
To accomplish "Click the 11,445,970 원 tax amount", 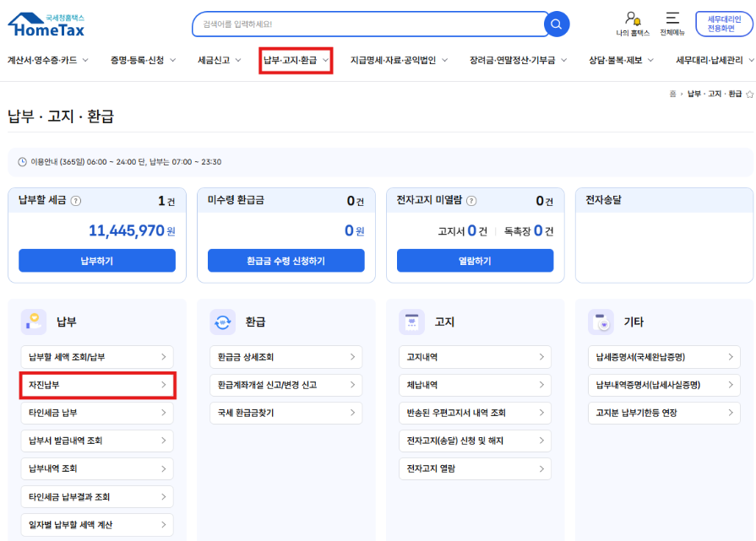I will pos(132,230).
